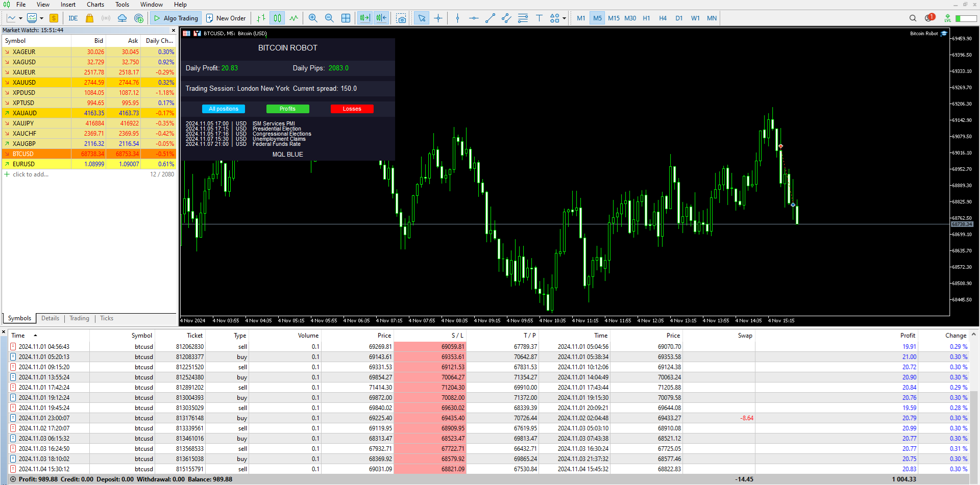This screenshot has height=485, width=980.
Task: Switch chart to bar chart mode
Action: pos(261,18)
